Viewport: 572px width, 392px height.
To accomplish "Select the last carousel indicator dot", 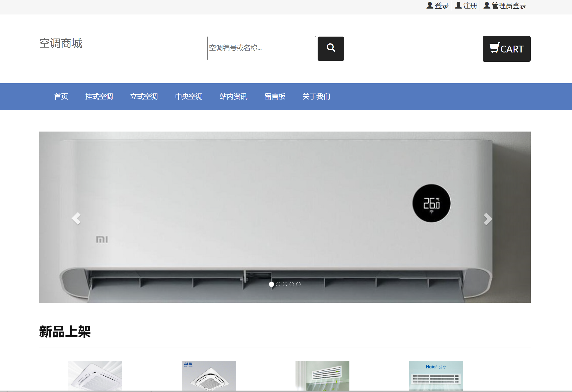I will tap(298, 284).
